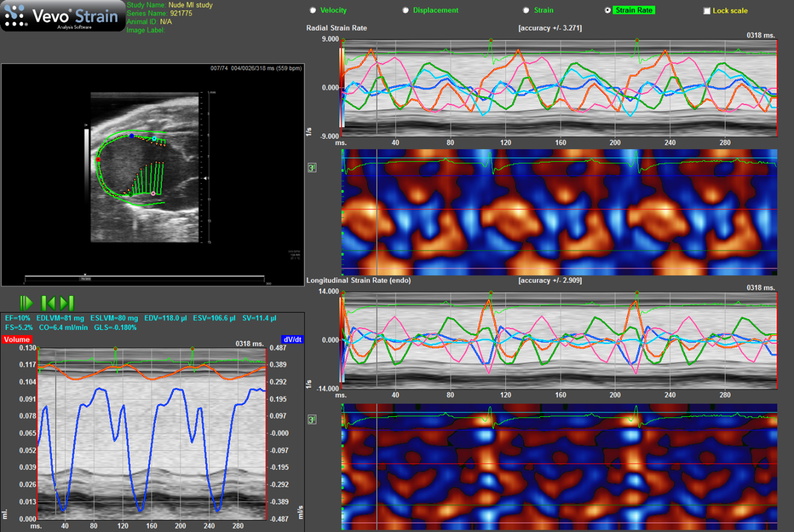Select the Strain Rate radio button
This screenshot has width=794, height=532.
[607, 10]
